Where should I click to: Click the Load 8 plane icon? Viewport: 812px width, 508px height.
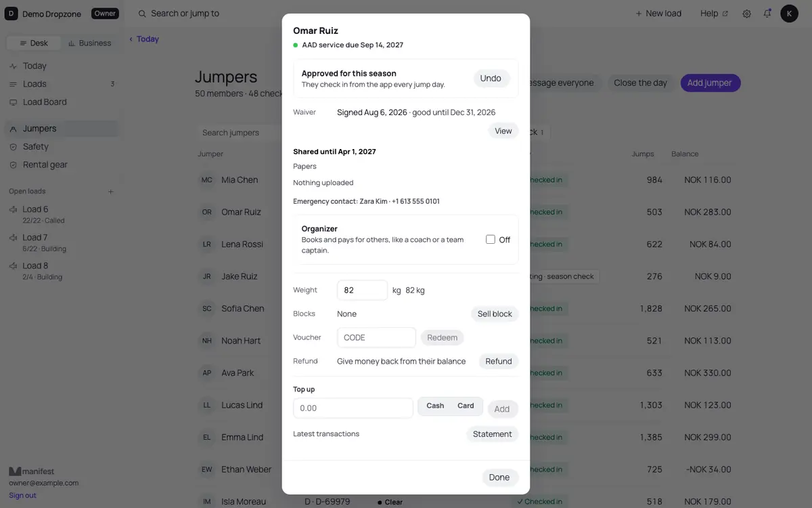[x=13, y=266]
